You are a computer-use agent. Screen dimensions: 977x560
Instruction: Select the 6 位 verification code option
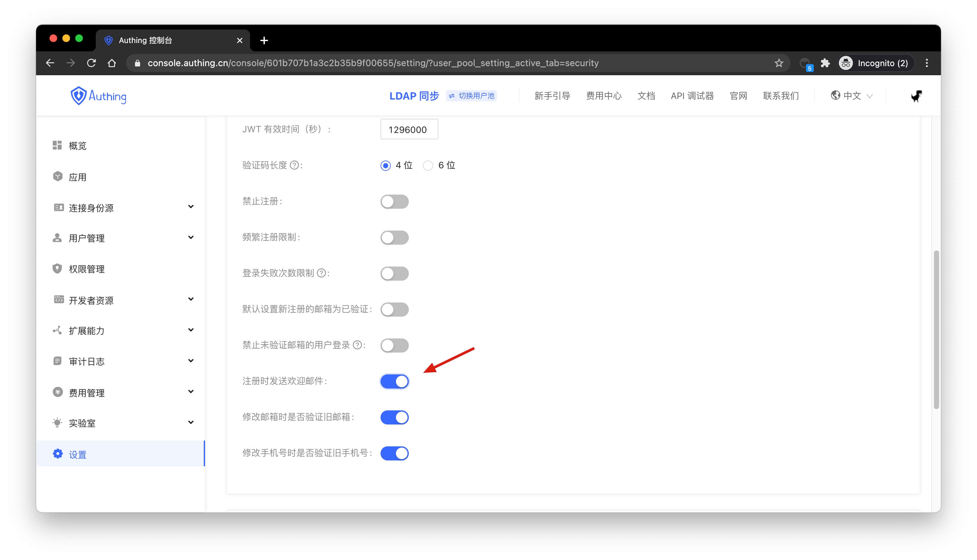[x=428, y=166]
